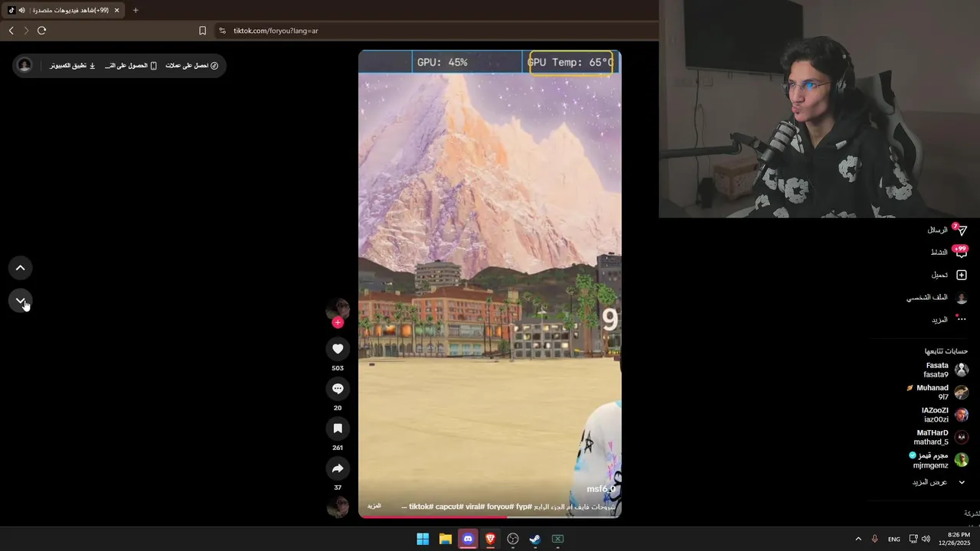
Task: Open the الرسائل messages icon
Action: click(x=962, y=230)
